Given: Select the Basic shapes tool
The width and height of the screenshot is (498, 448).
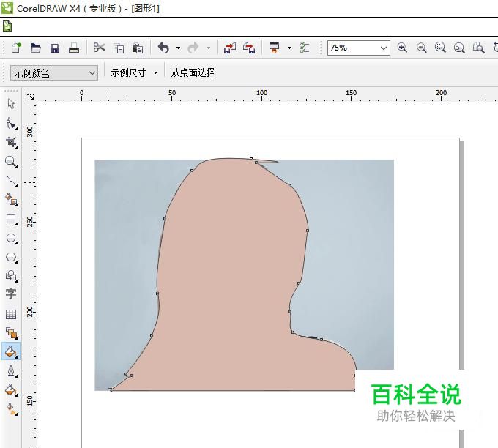Looking at the screenshot, I should pyautogui.click(x=12, y=275).
